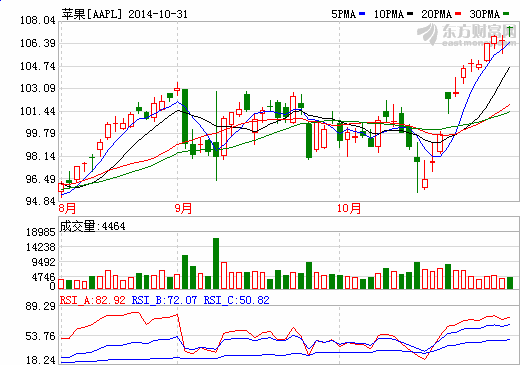Viewport: 520px width, 365px height.
Task: Click the 20PMA legend label
Action: pyautogui.click(x=437, y=14)
